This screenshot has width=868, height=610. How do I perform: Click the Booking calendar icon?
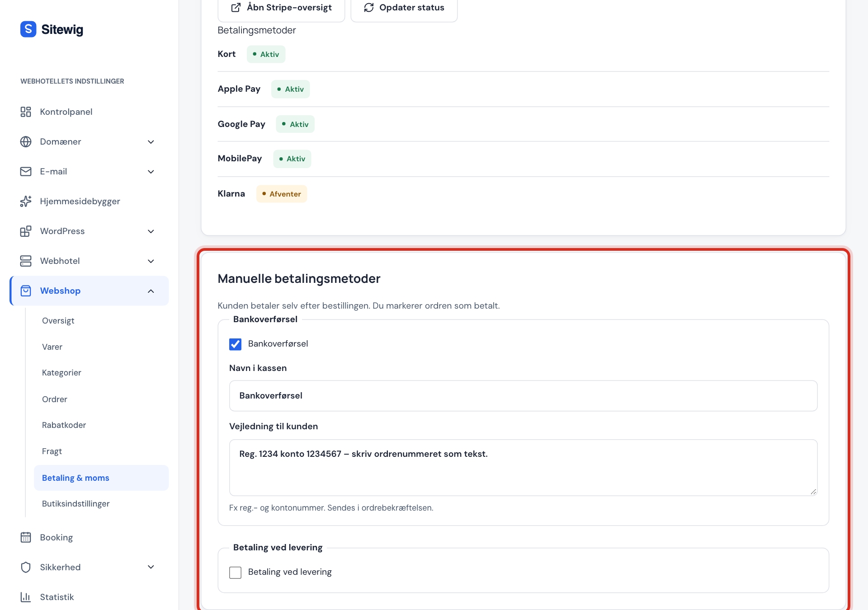(26, 537)
